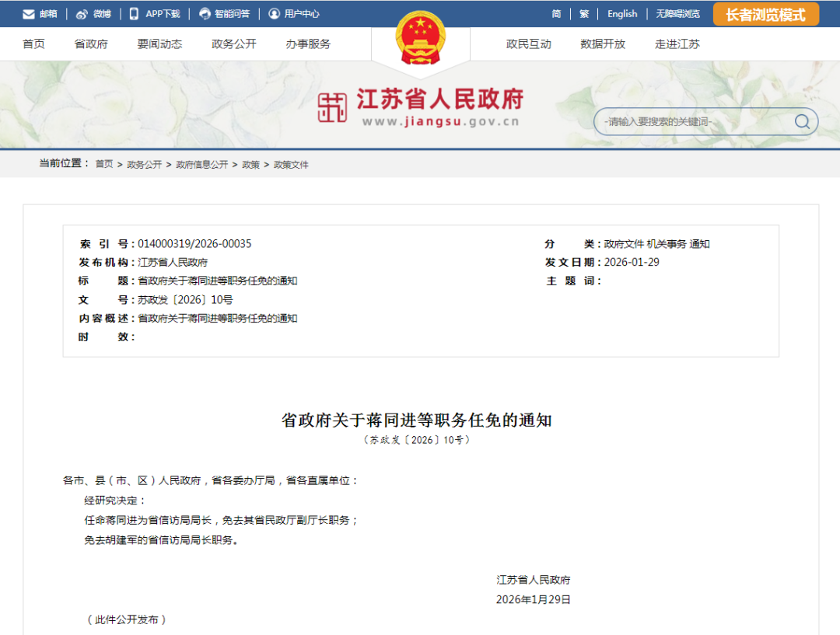Image resolution: width=840 pixels, height=635 pixels.
Task: Click the subtitle （苏政发〔2026〕10号）
Action: [417, 440]
